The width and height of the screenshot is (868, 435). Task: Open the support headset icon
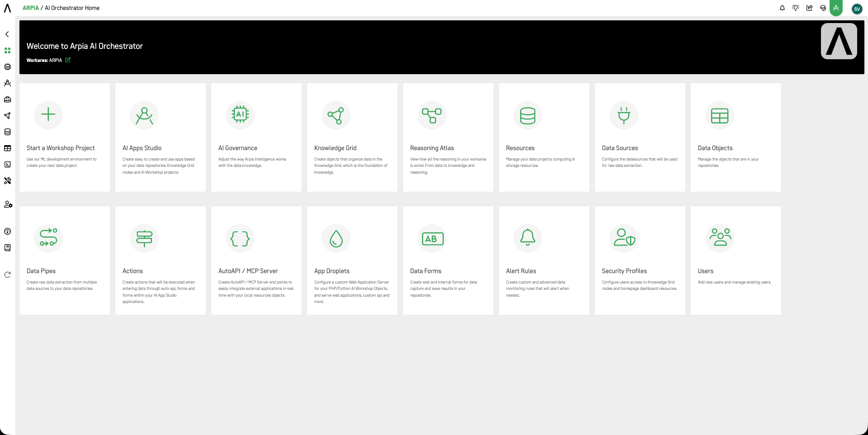point(823,8)
